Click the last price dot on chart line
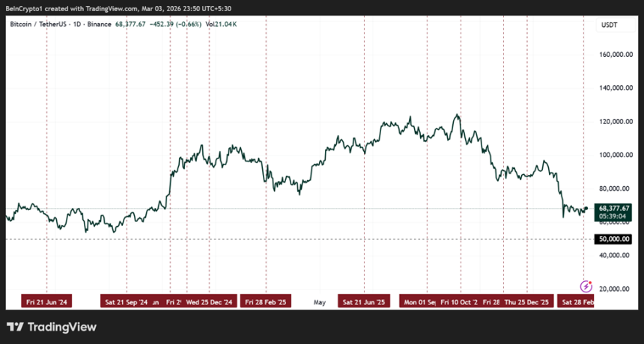The image size is (644, 344). pyautogui.click(x=585, y=209)
